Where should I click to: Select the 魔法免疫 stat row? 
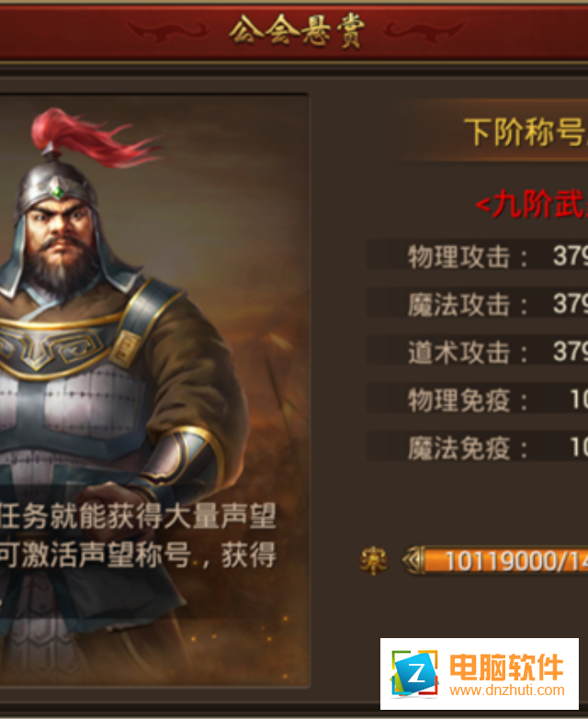click(x=477, y=447)
